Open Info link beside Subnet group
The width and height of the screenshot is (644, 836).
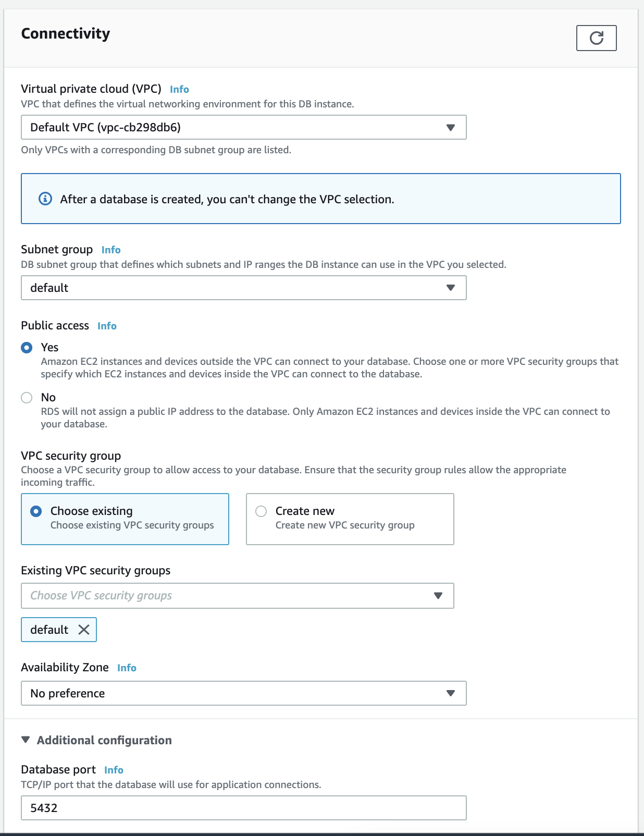(x=111, y=250)
